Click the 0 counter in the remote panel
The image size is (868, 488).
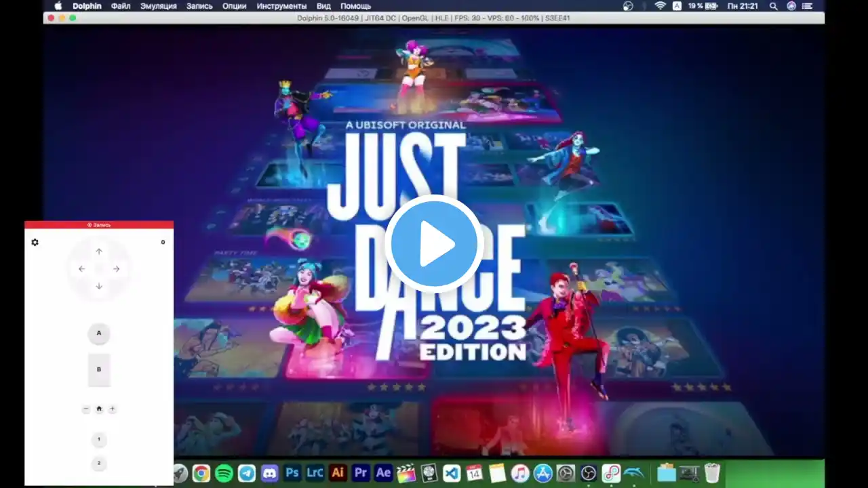click(163, 242)
